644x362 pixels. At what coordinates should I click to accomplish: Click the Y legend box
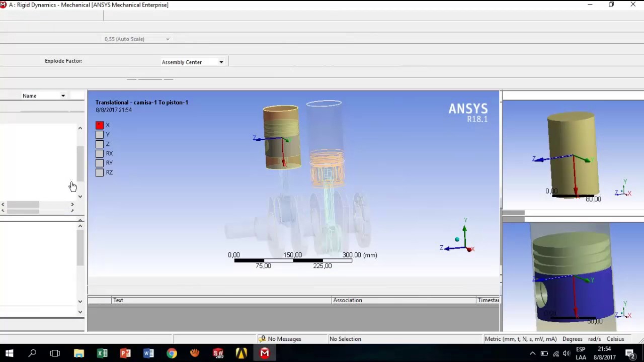[x=100, y=135]
